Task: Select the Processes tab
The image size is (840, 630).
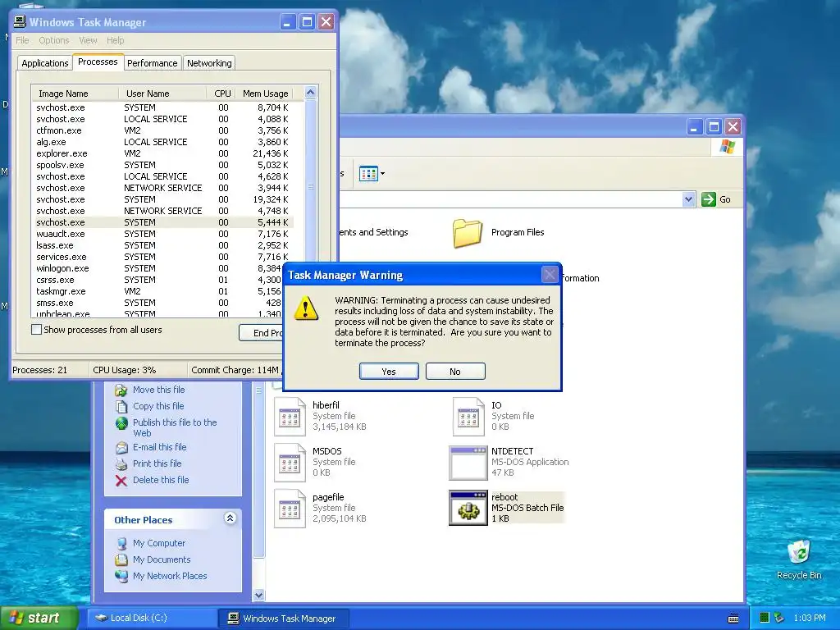Action: pyautogui.click(x=98, y=62)
